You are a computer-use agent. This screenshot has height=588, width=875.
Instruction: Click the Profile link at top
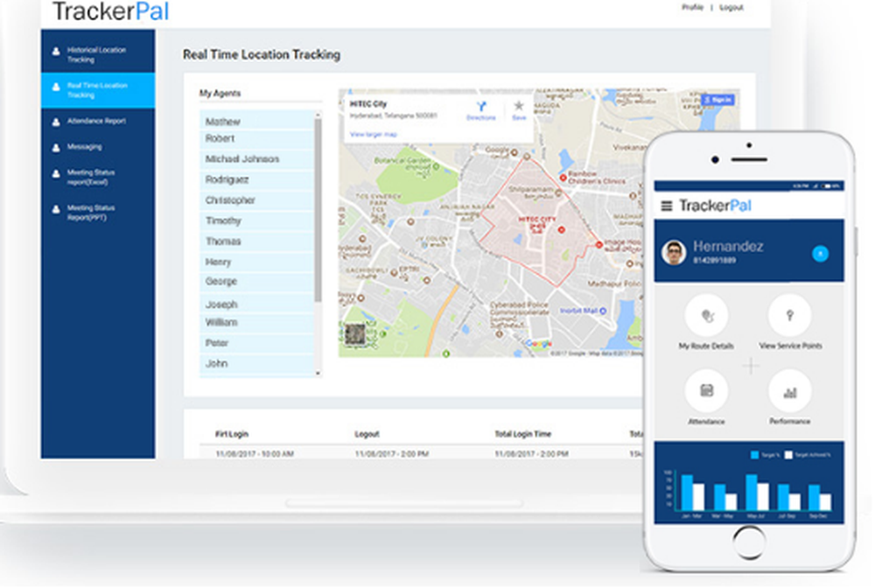[692, 7]
